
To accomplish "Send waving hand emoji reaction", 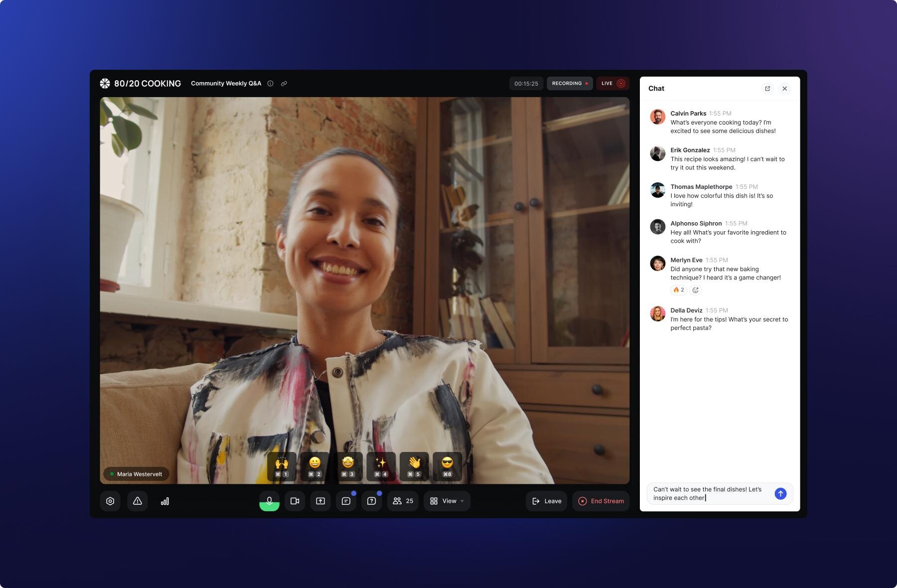I will click(414, 466).
